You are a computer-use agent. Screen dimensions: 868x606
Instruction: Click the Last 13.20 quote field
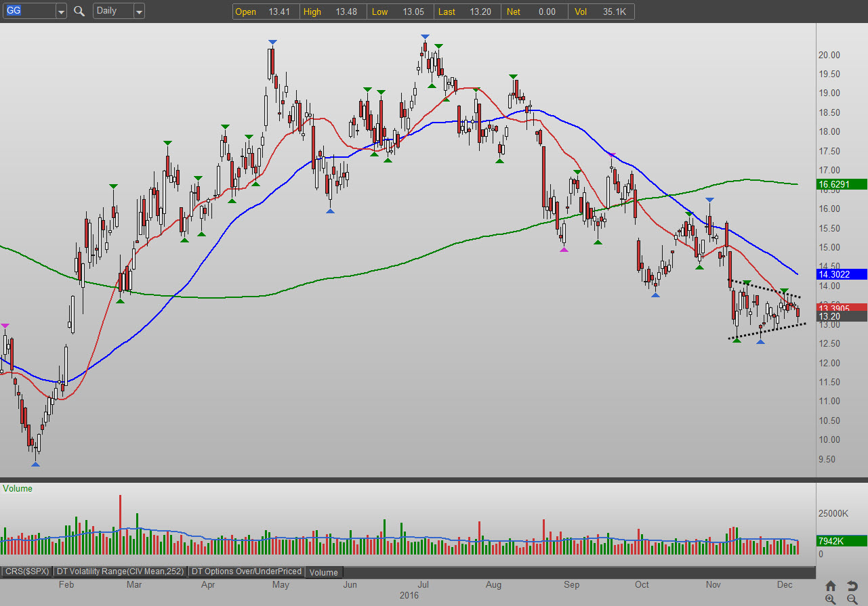pos(469,12)
